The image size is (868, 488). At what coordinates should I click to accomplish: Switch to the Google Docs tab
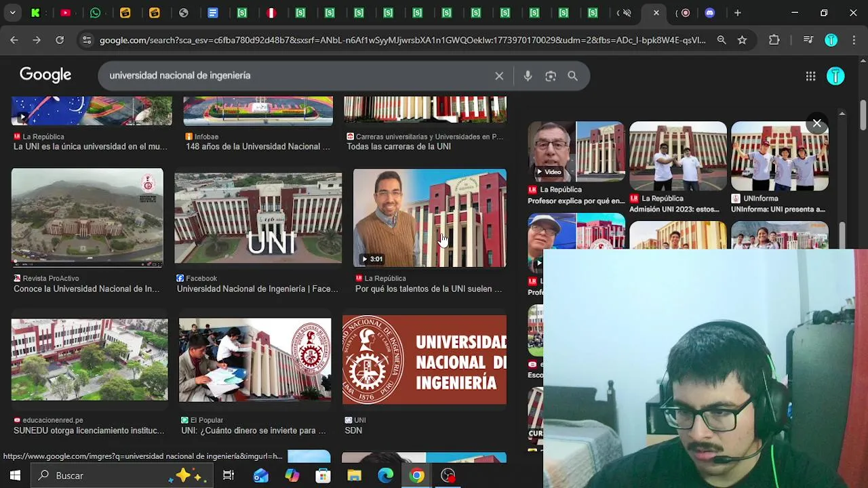click(212, 13)
